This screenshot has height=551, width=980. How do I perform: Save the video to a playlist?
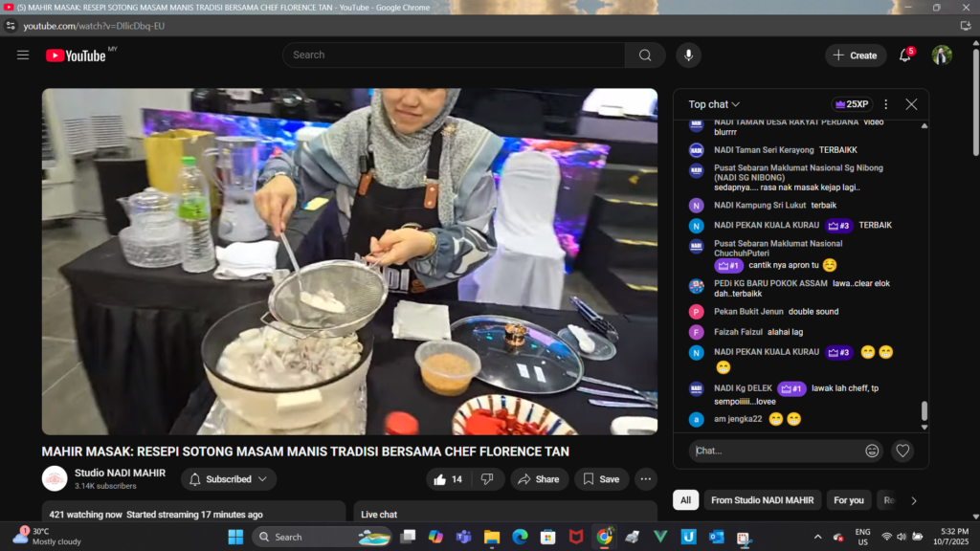point(601,479)
